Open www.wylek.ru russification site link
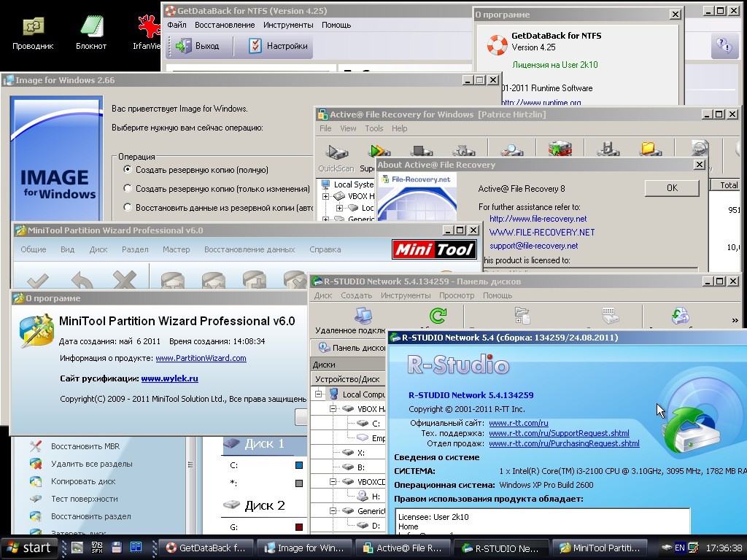 tap(169, 378)
